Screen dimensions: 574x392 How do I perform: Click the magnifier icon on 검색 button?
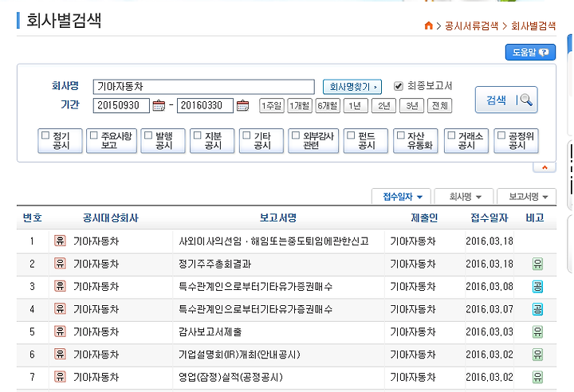(x=526, y=100)
